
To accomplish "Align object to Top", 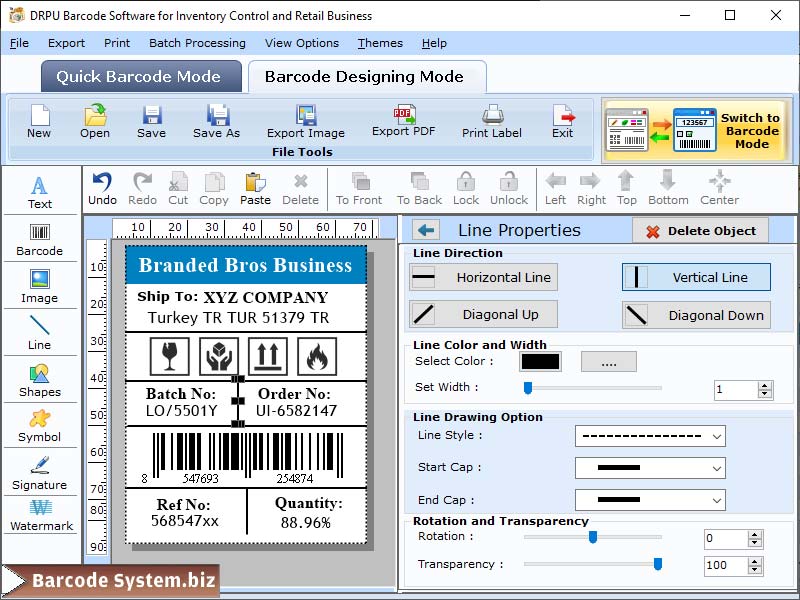I will 627,189.
